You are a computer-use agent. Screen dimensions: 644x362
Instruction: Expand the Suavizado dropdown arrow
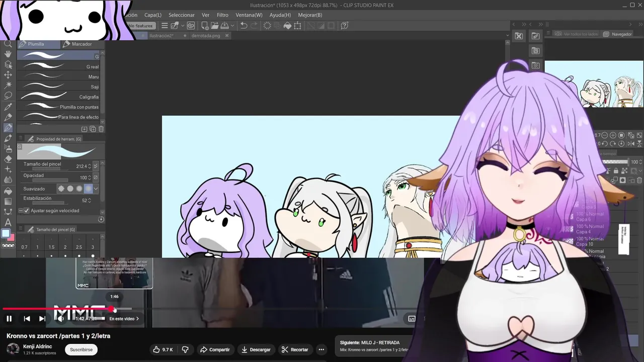[96, 189]
